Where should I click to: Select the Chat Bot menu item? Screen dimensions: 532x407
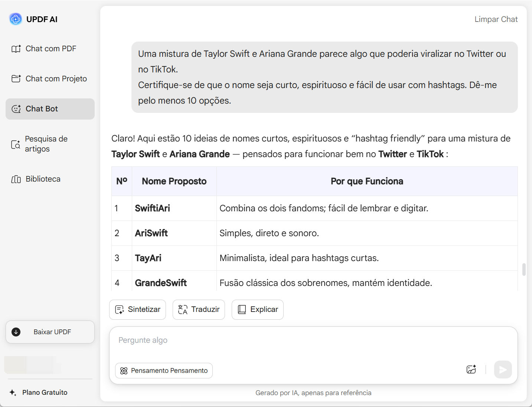50,109
